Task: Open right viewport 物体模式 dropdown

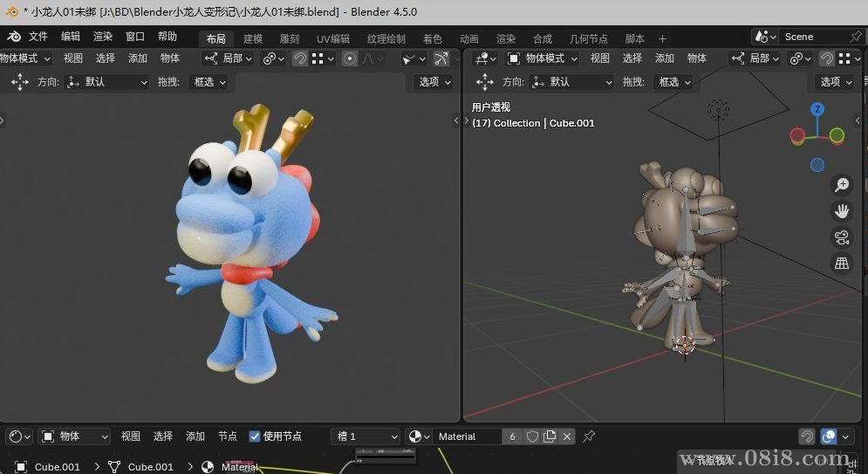Action: click(x=543, y=58)
